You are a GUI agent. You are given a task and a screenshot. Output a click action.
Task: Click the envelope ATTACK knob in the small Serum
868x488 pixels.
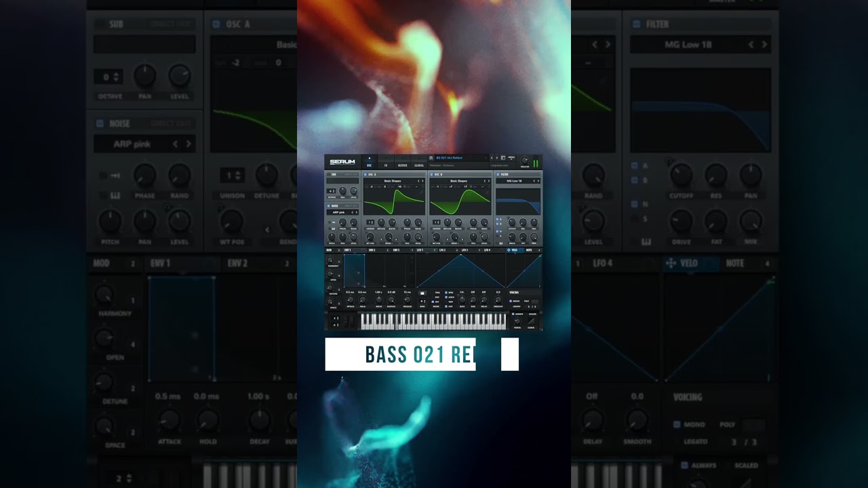coord(350,300)
